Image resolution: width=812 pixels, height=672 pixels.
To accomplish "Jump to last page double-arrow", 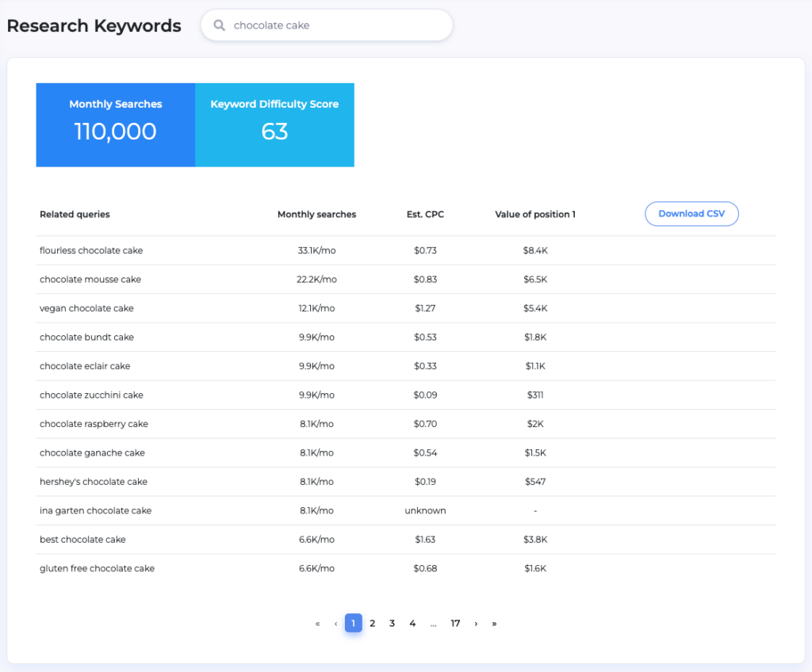I will [x=494, y=624].
